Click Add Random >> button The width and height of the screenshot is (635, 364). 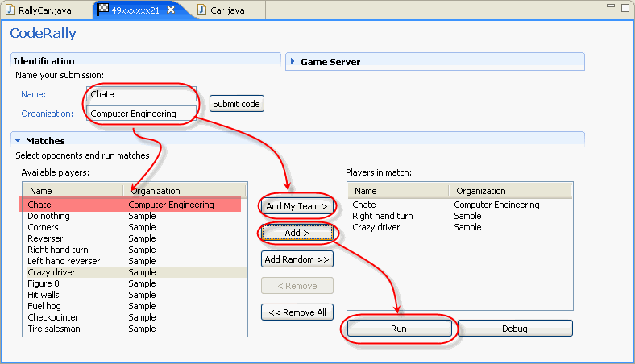(297, 259)
